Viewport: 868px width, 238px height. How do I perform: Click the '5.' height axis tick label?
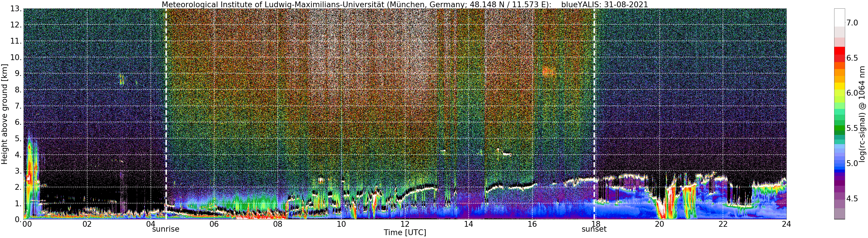18,138
